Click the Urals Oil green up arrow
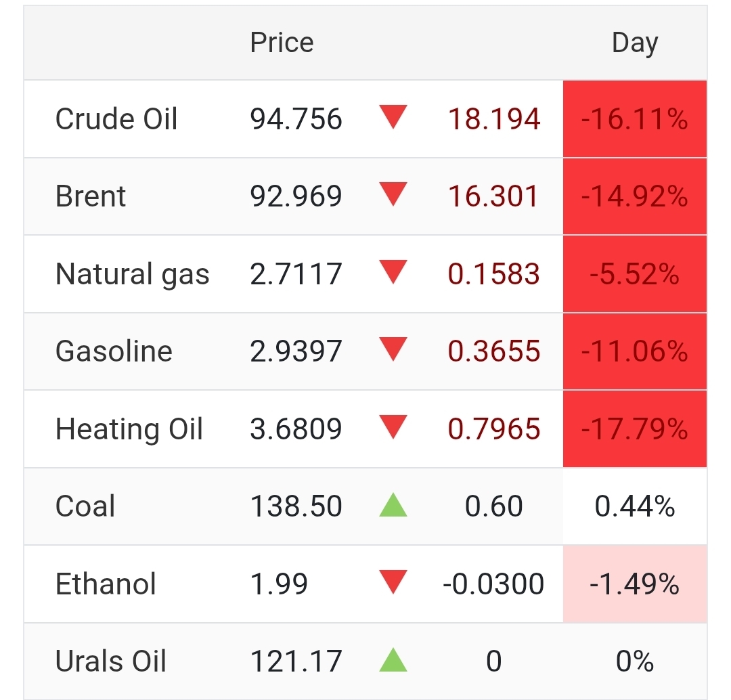The width and height of the screenshot is (731, 700). coord(393,661)
